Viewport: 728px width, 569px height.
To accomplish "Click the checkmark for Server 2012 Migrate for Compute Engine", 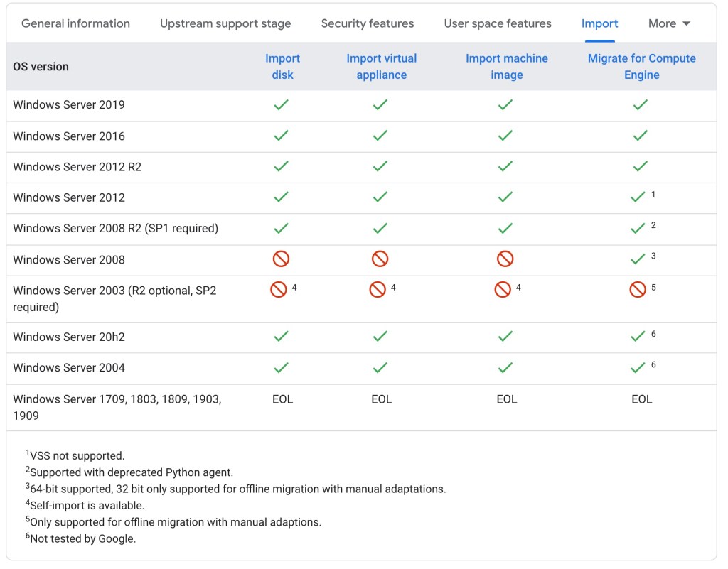I will tap(638, 197).
